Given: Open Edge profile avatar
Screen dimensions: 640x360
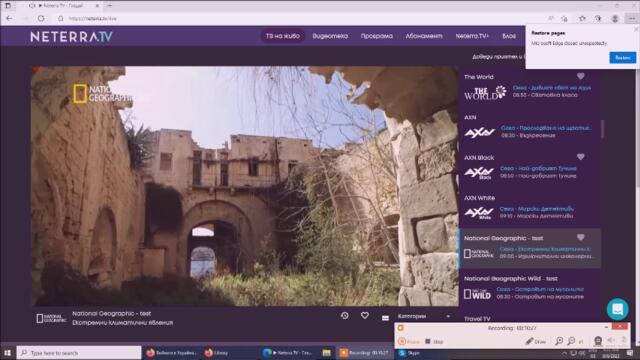Looking at the screenshot, I should [615, 18].
